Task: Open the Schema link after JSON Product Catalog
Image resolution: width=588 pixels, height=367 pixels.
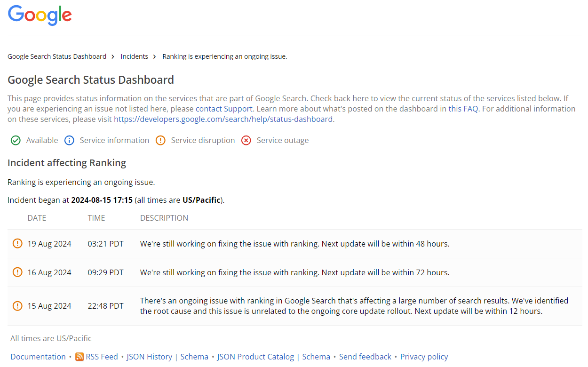Action: [x=316, y=357]
